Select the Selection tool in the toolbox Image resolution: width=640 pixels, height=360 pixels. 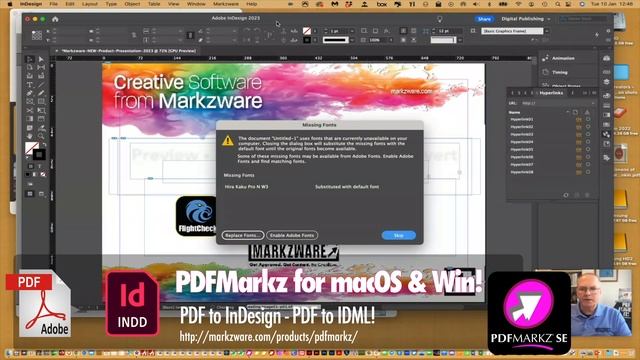(x=30, y=60)
